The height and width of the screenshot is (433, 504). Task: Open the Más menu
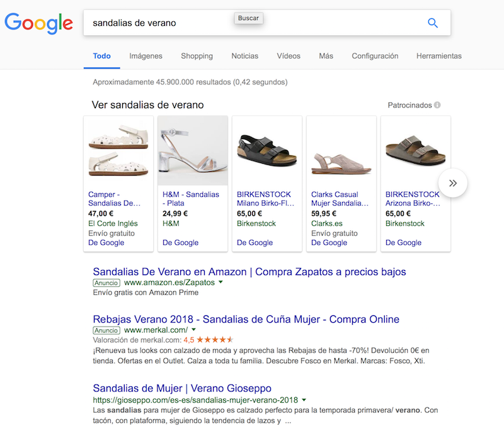click(326, 56)
